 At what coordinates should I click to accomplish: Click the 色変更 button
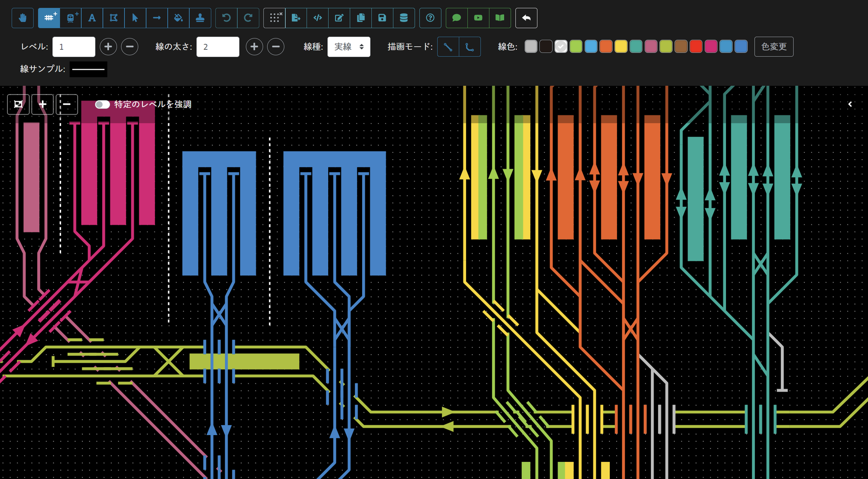tap(774, 47)
